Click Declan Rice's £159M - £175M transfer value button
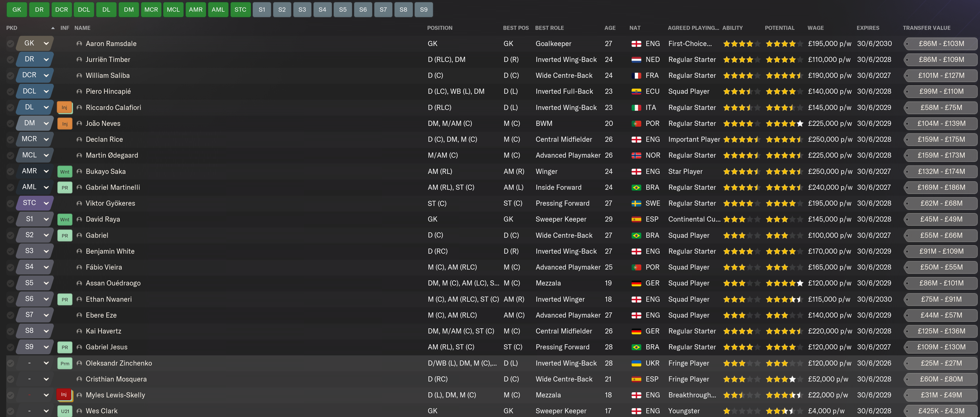The image size is (980, 417). click(941, 140)
